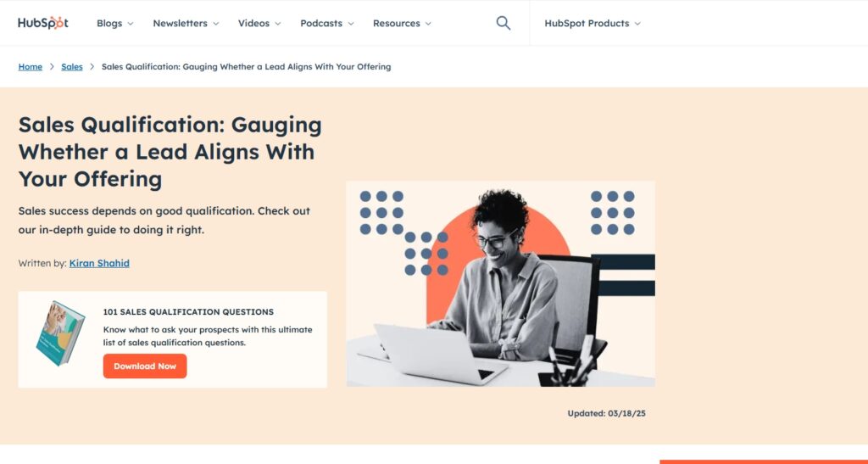
Task: Go to the Sales breadcrumb link
Action: tap(72, 66)
